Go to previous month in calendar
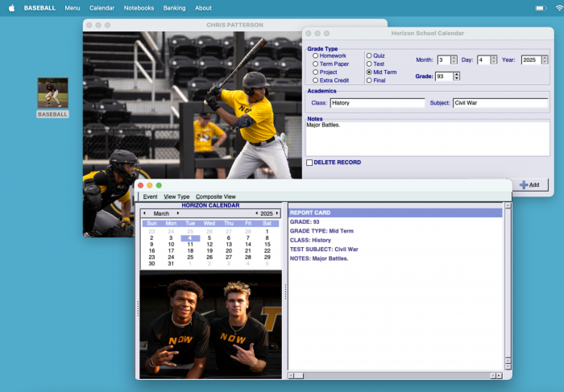The width and height of the screenshot is (564, 392). coord(144,213)
